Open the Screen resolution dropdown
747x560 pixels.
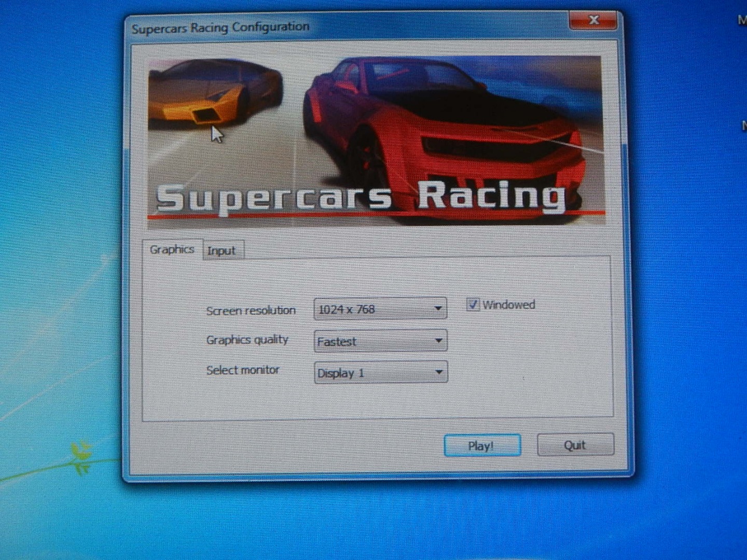coord(380,309)
